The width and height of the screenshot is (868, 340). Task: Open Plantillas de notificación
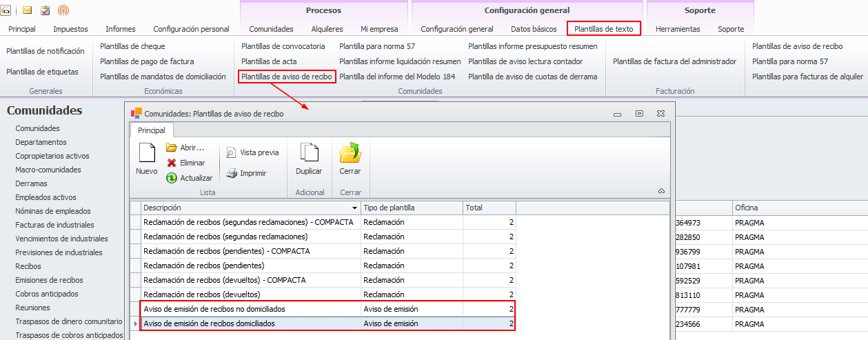tap(46, 51)
